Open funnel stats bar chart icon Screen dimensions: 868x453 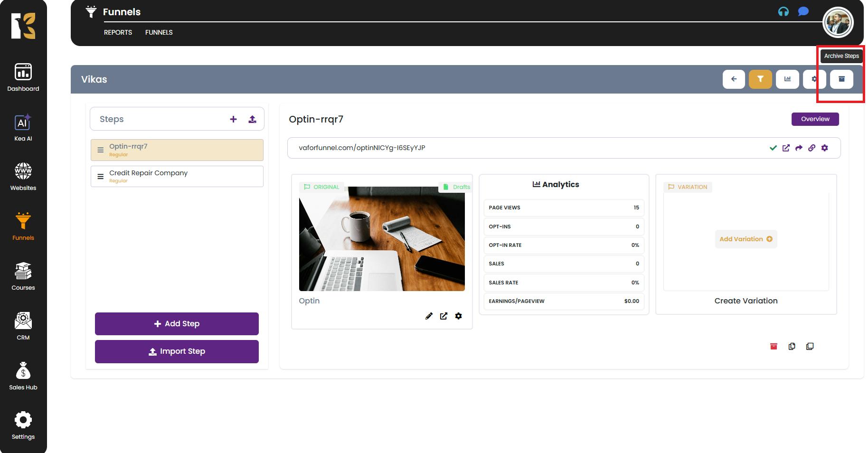click(x=787, y=79)
